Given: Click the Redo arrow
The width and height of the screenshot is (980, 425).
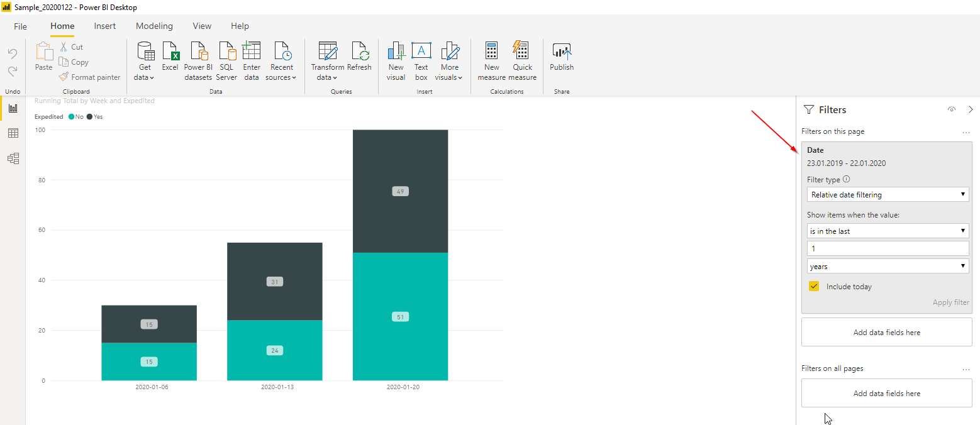Looking at the screenshot, I should 13,71.
